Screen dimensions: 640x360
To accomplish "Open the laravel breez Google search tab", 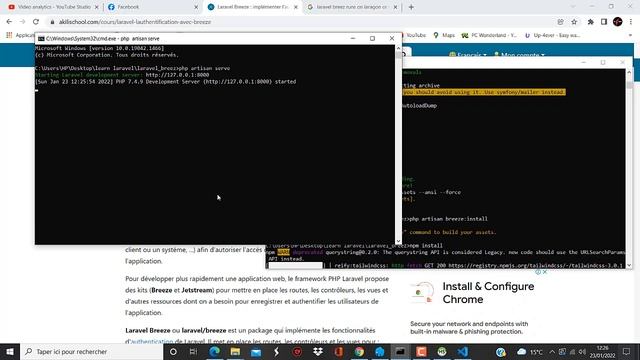I will click(x=351, y=7).
